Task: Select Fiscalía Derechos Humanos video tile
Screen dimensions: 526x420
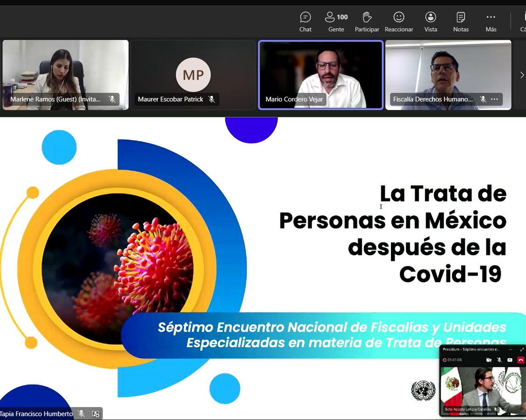Action: [448, 74]
